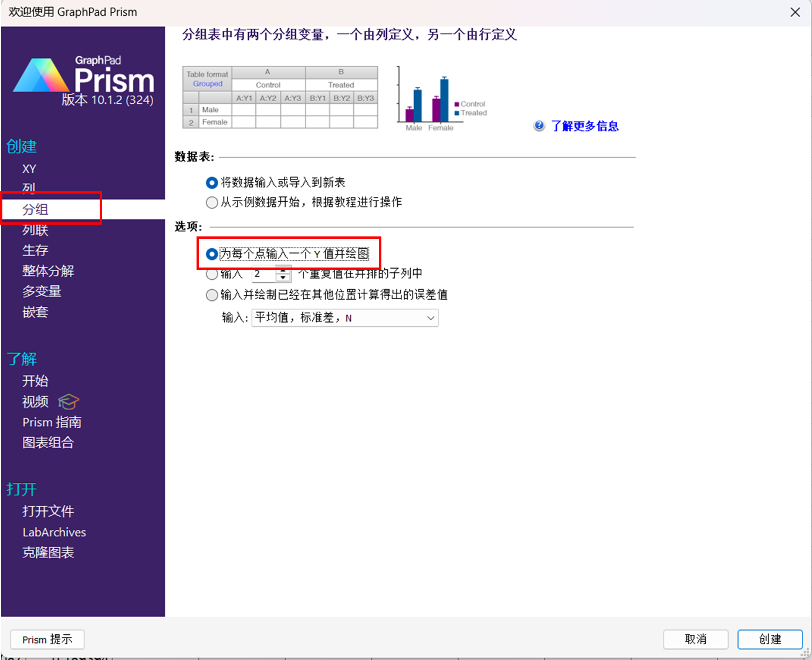Choose 分组 table type in sidebar
Viewport: 812px width, 660px height.
point(35,209)
